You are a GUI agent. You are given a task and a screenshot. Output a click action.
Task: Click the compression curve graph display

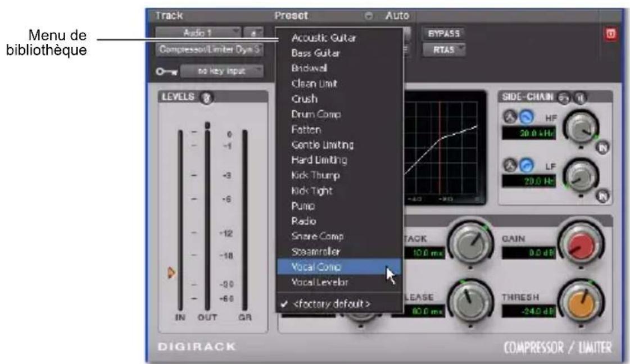point(445,147)
